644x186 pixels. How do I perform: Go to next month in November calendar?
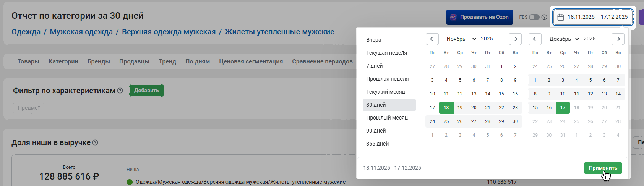pos(515,39)
